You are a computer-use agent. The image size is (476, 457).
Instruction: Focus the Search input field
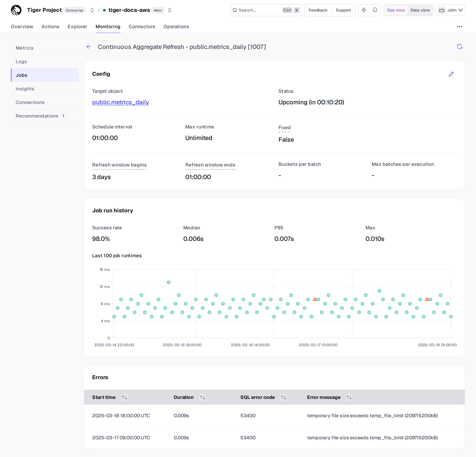[x=266, y=10]
